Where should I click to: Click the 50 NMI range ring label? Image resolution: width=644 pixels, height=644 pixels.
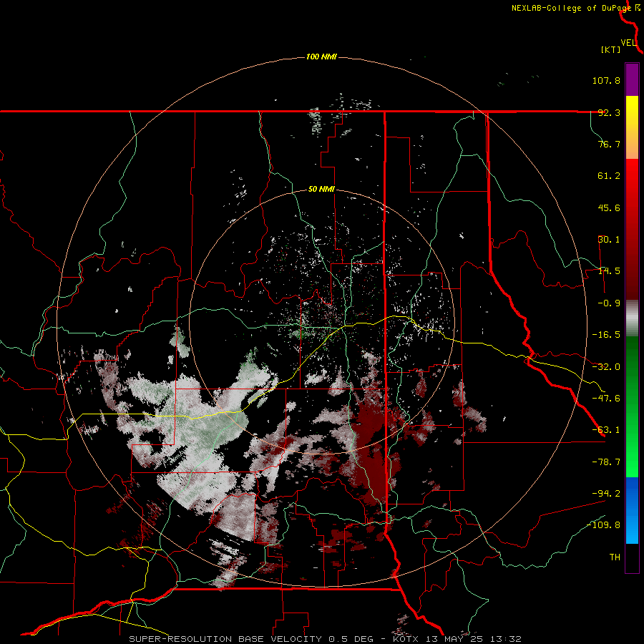coord(321,190)
